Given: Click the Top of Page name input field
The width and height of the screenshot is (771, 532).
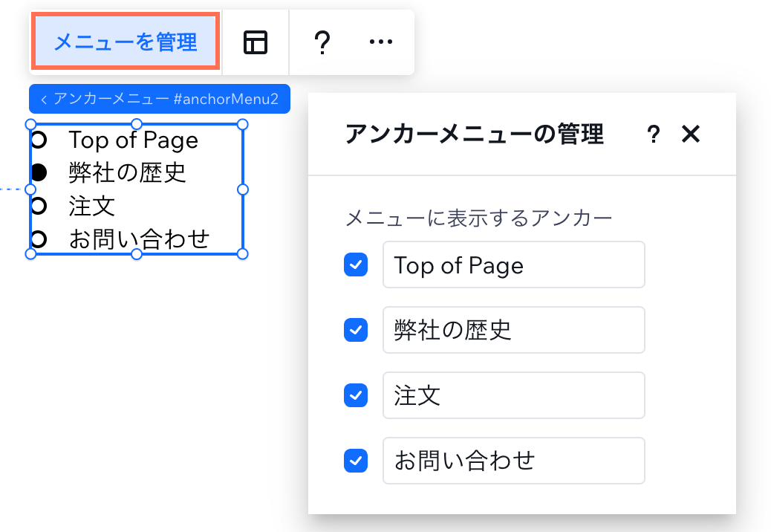Looking at the screenshot, I should coord(513,265).
